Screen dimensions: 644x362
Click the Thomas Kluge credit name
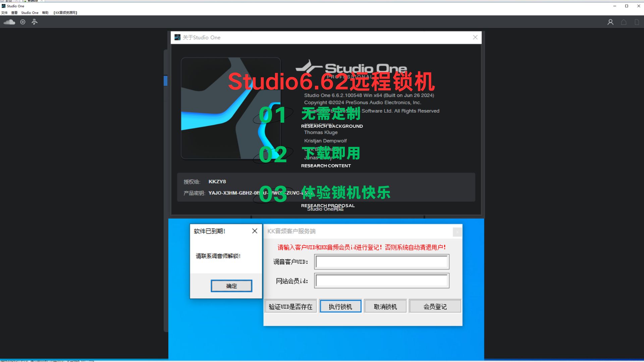pos(321,132)
